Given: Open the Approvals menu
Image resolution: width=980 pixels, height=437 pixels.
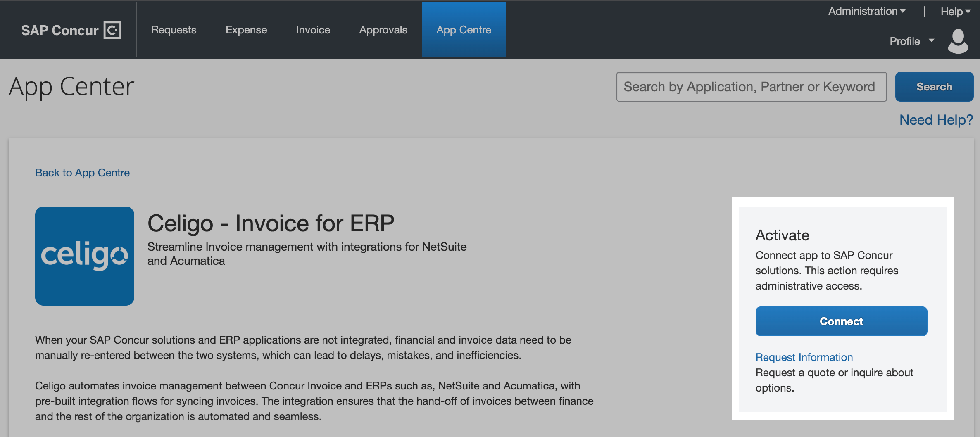Looking at the screenshot, I should pos(383,30).
